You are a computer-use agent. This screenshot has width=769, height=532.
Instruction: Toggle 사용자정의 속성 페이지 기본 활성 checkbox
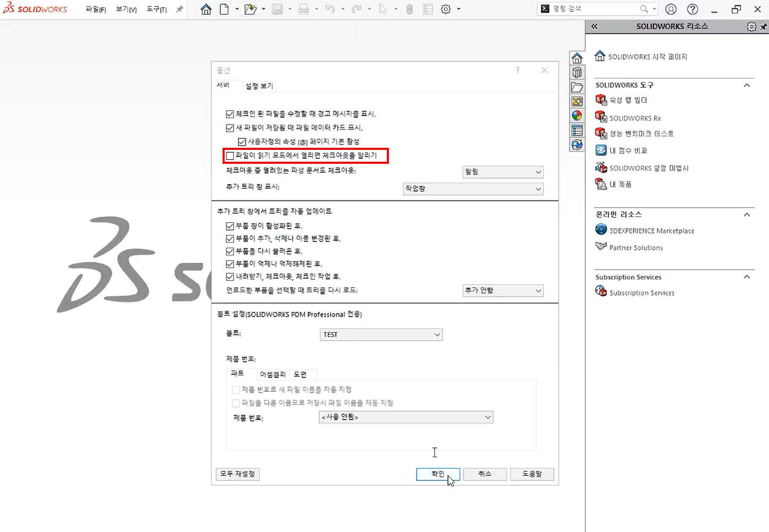click(x=242, y=142)
